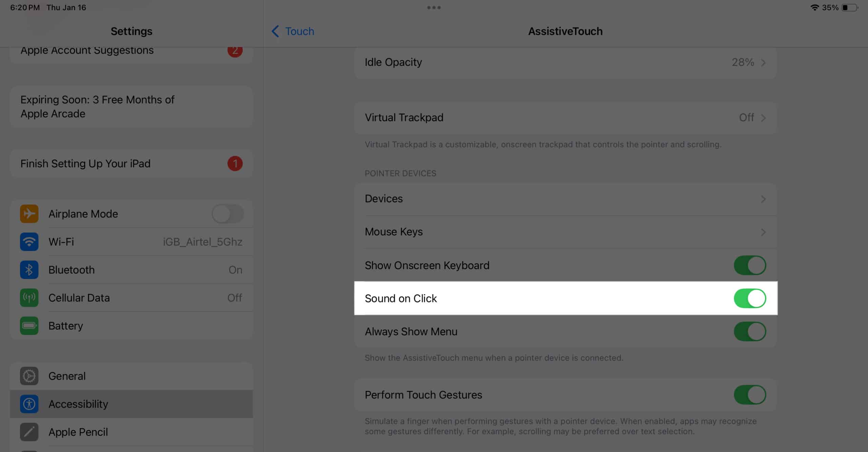Tap the Apple Pencil settings icon
This screenshot has width=868, height=452.
(30, 432)
